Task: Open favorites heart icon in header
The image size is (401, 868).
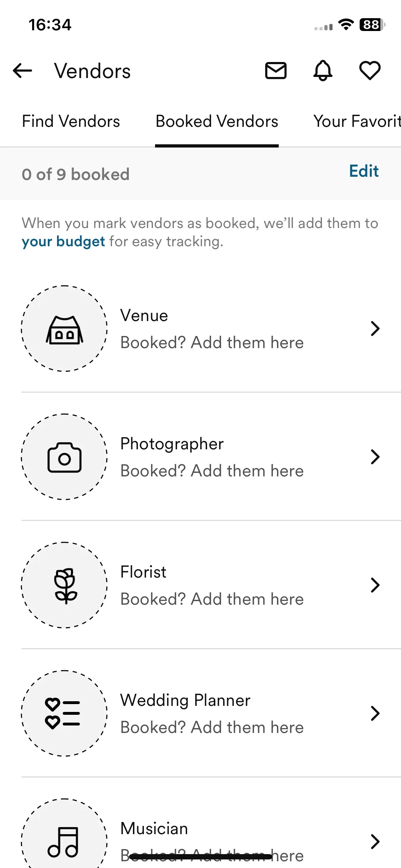Action: pyautogui.click(x=370, y=71)
